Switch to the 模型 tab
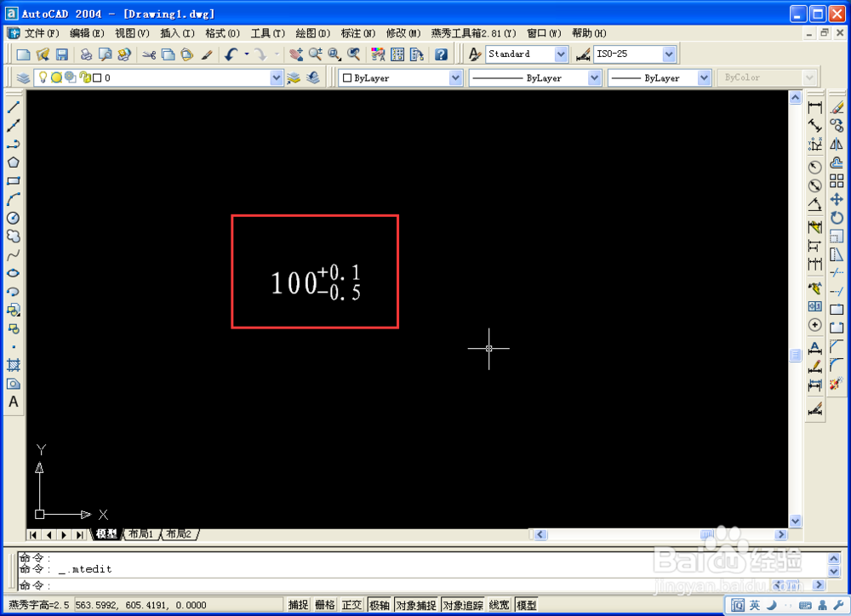Image resolution: width=851 pixels, height=616 pixels. [106, 534]
